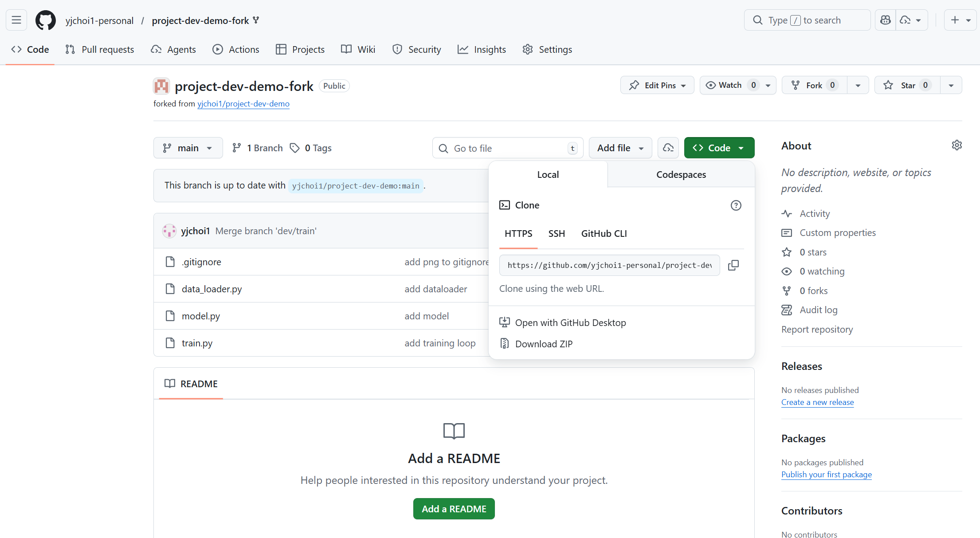Click Download ZIP option
Viewport: 980px width, 538px height.
point(544,344)
